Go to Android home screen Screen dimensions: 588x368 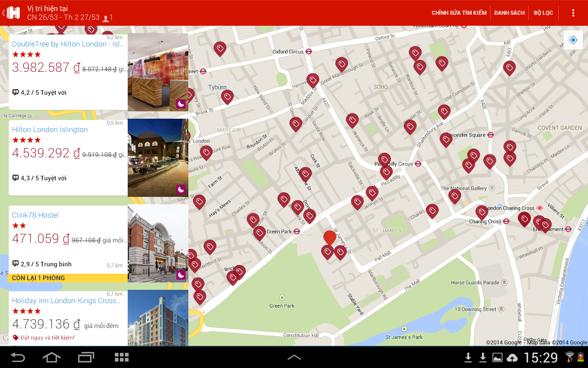pyautogui.click(x=51, y=357)
